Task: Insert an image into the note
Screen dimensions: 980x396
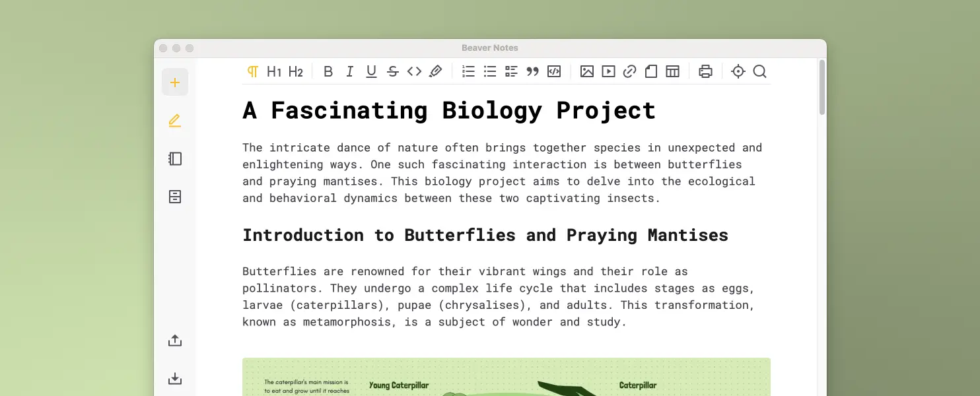Action: tap(587, 71)
